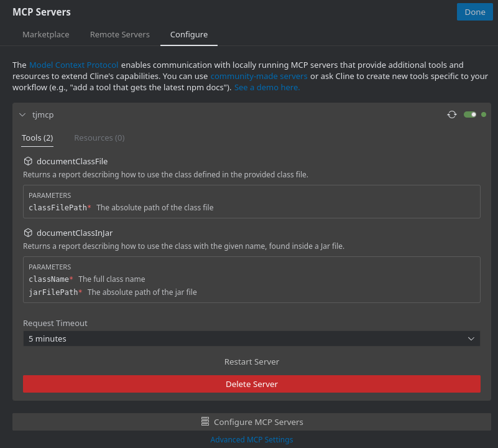Restart the tjmcp server

click(x=251, y=362)
